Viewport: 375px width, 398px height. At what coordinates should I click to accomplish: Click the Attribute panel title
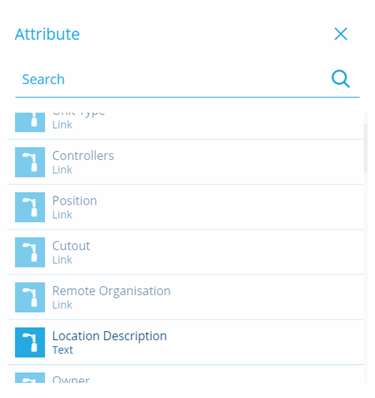[x=47, y=34]
